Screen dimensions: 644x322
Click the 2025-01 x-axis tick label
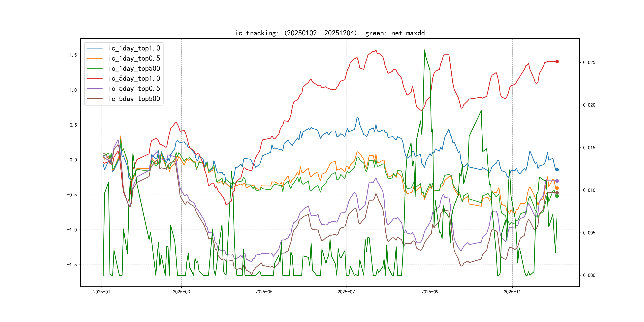coord(102,292)
